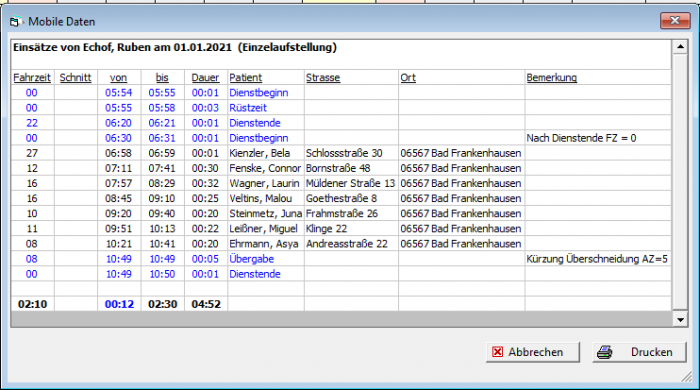
Task: Select patient Fenske, Connor
Action: click(265, 168)
